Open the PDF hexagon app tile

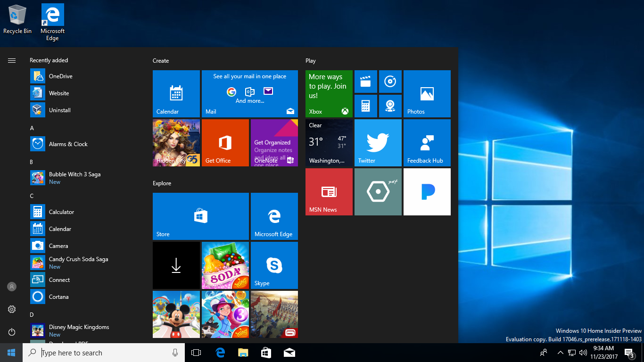pyautogui.click(x=378, y=192)
